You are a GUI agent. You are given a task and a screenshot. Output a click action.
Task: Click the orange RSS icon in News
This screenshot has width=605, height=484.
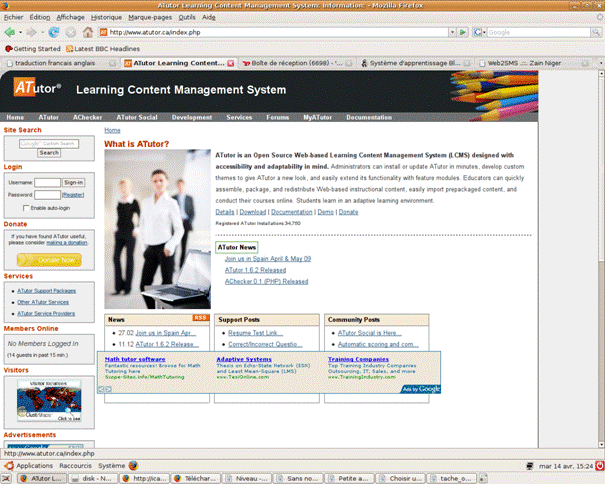pos(200,318)
